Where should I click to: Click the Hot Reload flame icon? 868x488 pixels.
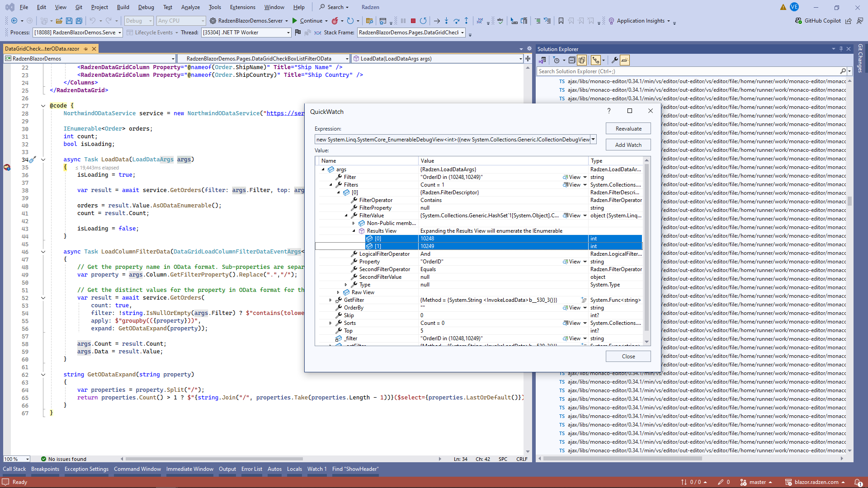click(x=335, y=21)
